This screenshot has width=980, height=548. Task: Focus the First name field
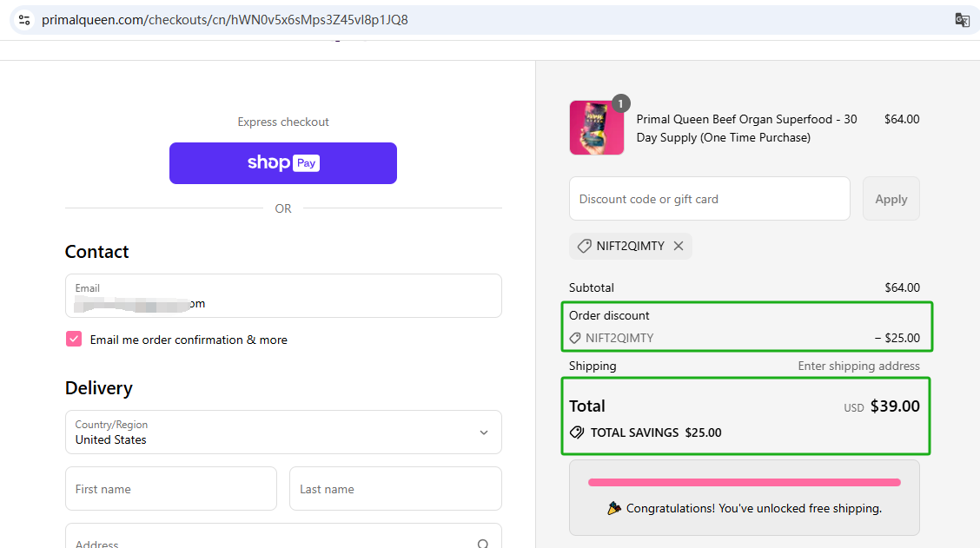click(171, 489)
